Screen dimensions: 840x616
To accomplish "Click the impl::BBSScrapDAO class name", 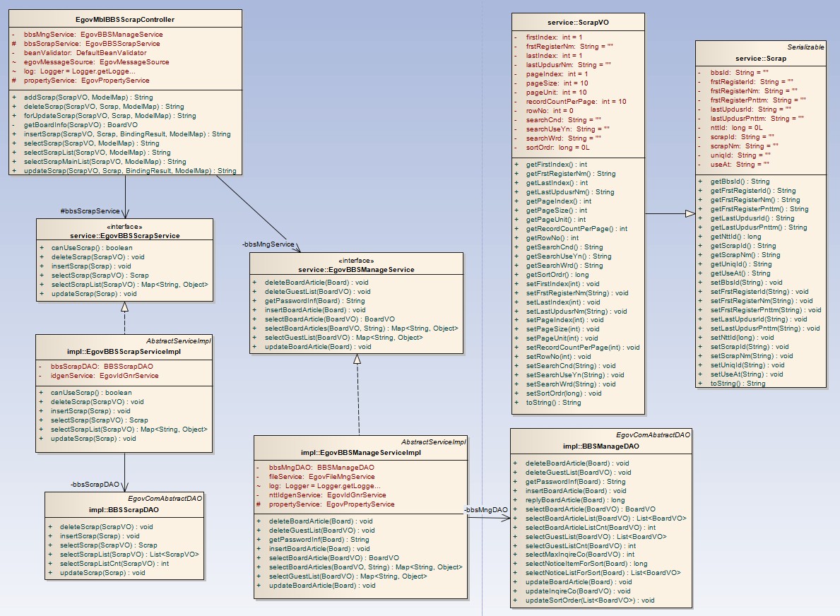I will click(x=124, y=509).
